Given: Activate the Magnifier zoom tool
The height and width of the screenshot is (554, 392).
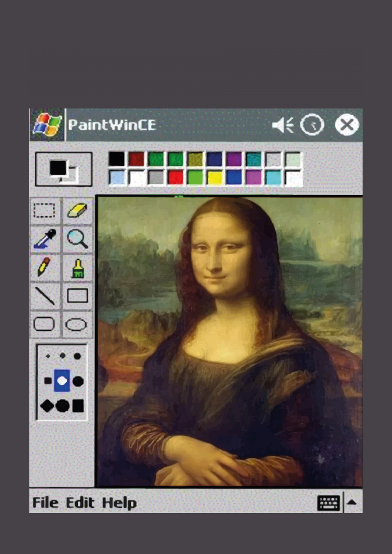Looking at the screenshot, I should click(77, 239).
